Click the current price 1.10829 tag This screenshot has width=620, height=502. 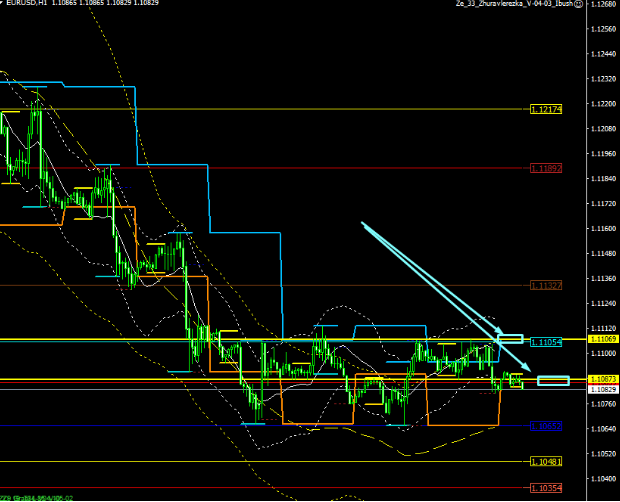click(x=602, y=388)
